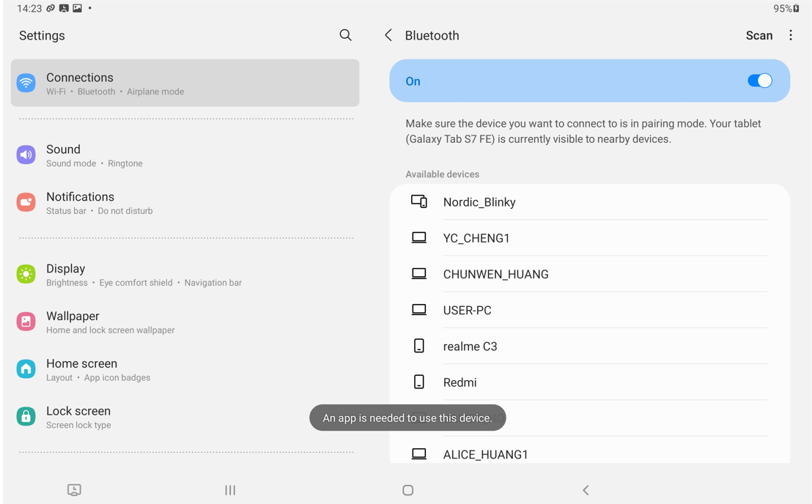
Task: Tap the back chevron beside Bluetooth
Action: click(388, 34)
